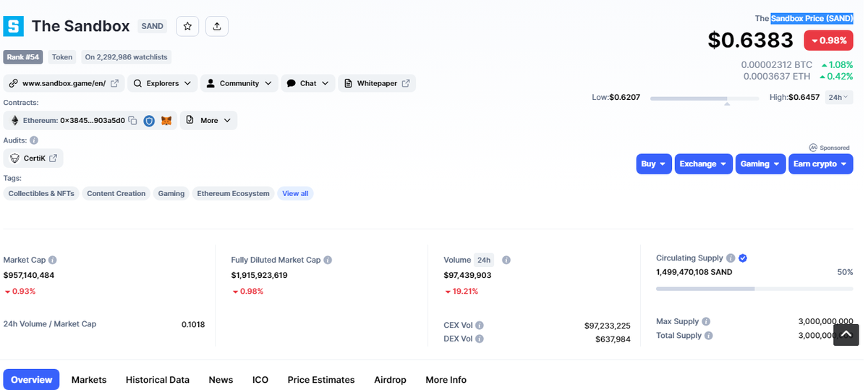Switch to the Markets tab
Screen dimensions: 868x390
click(x=89, y=380)
